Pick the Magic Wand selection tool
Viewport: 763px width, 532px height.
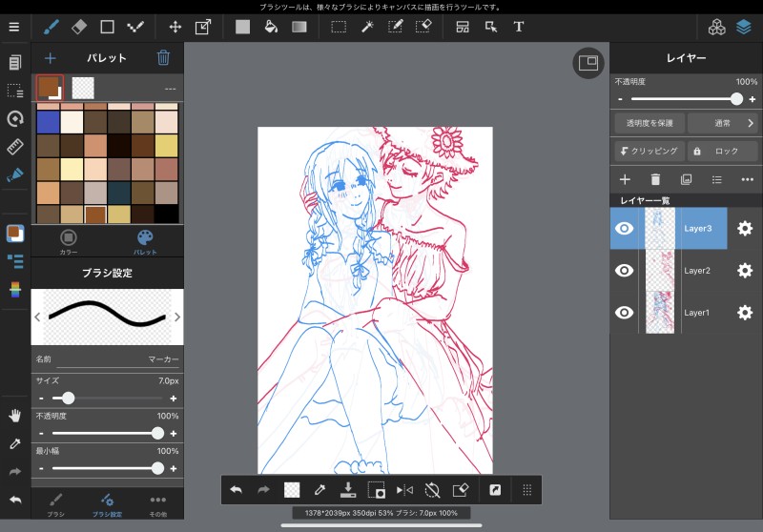[366, 27]
